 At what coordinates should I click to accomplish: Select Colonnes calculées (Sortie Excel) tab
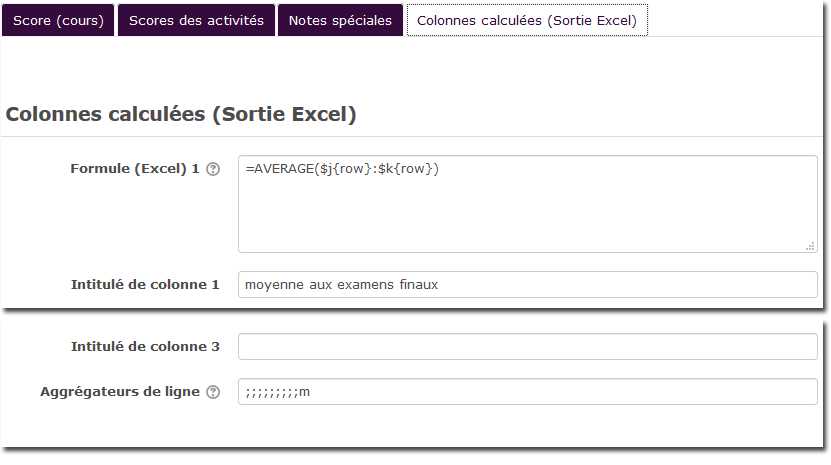click(527, 20)
